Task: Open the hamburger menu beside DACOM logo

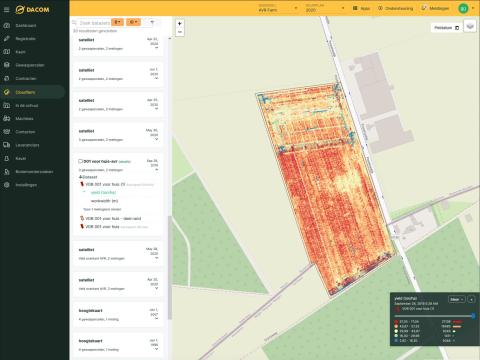Action: (x=6, y=9)
